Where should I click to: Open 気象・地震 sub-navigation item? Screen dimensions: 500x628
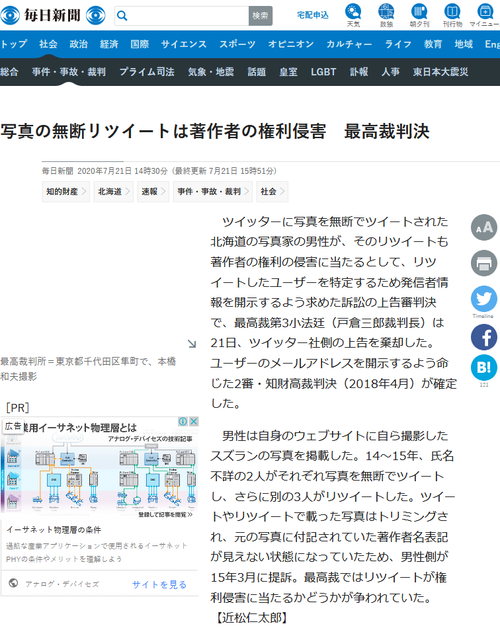pyautogui.click(x=211, y=72)
